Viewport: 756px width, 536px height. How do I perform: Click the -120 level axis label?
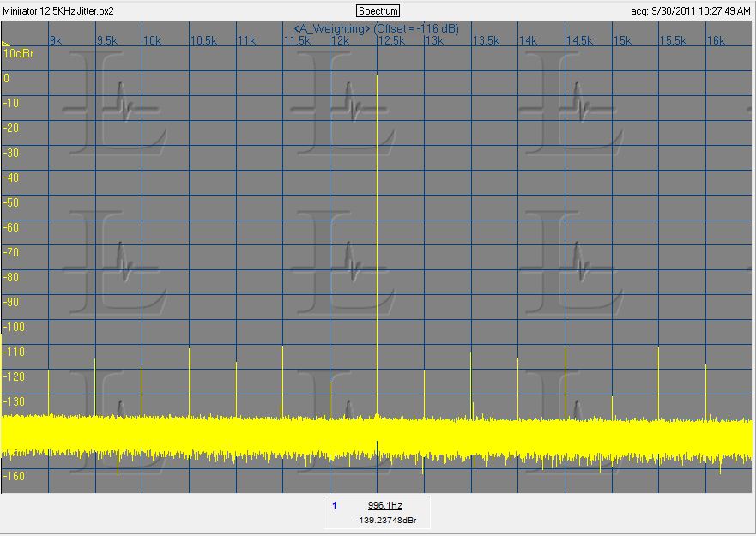coord(14,377)
